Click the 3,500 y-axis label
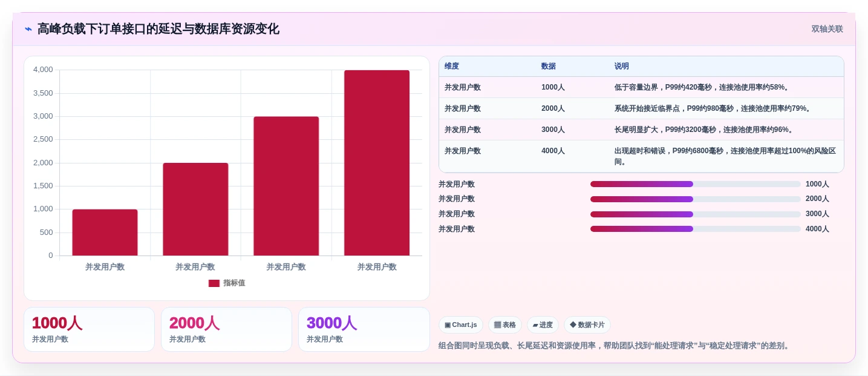868x376 pixels. (43, 93)
